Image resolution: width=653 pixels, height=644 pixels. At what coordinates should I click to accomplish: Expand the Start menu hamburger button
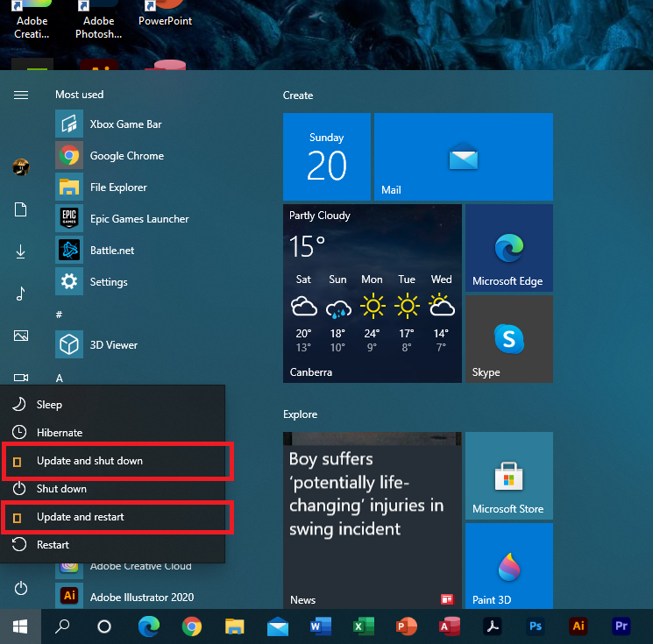[x=21, y=95]
